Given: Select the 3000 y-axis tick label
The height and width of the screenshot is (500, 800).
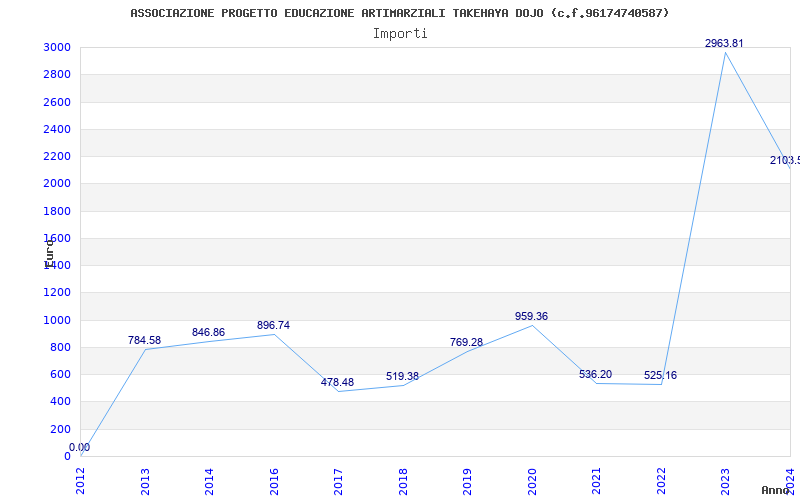Looking at the screenshot, I should [57, 48].
